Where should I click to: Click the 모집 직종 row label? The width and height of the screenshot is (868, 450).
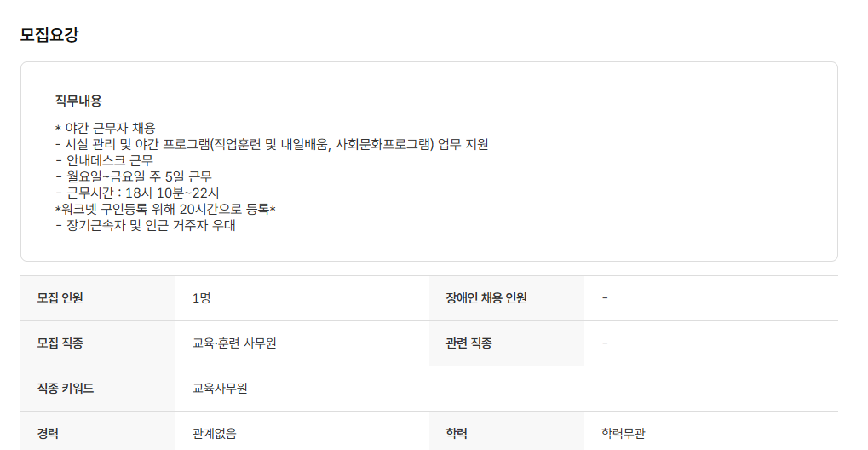point(60,343)
